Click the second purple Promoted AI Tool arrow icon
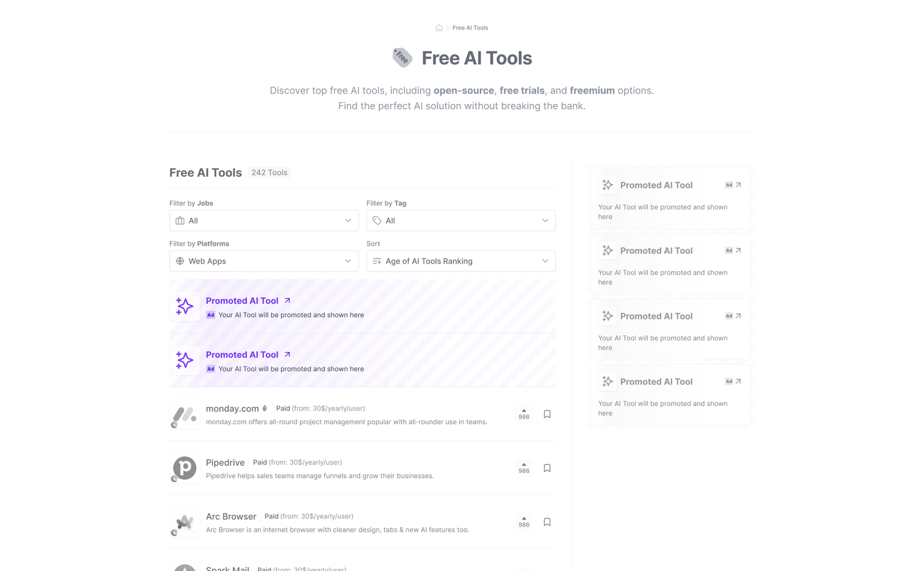 click(287, 354)
